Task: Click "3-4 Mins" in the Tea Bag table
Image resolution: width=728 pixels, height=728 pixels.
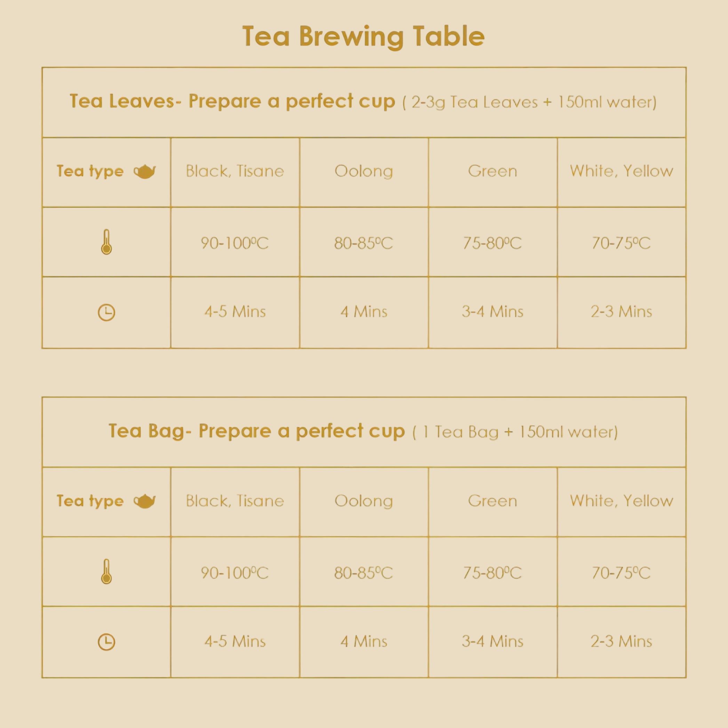Action: click(493, 642)
